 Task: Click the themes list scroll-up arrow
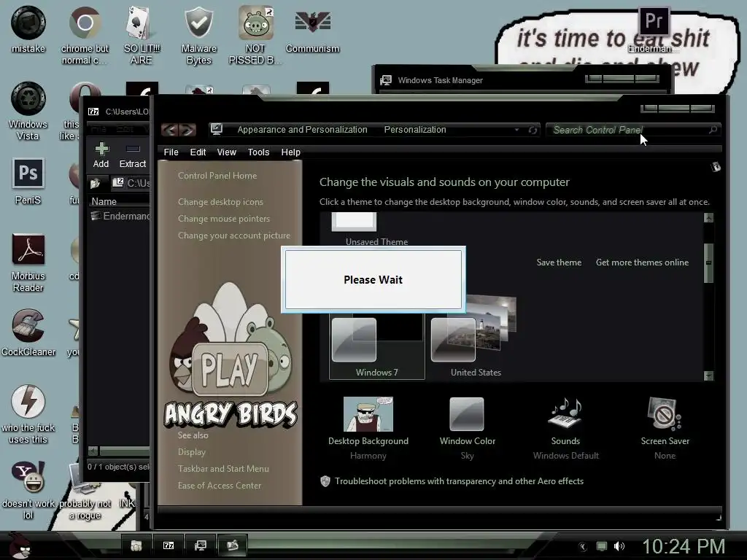click(x=708, y=217)
